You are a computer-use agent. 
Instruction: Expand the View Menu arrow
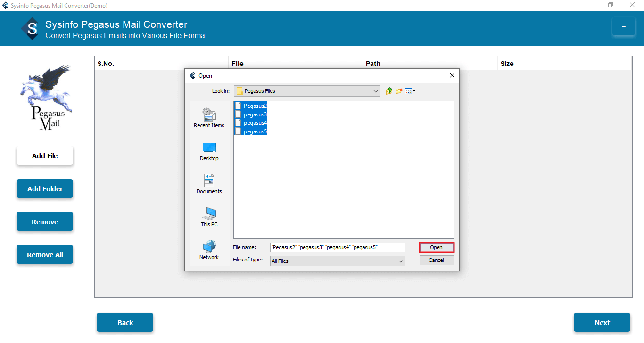[x=414, y=90]
